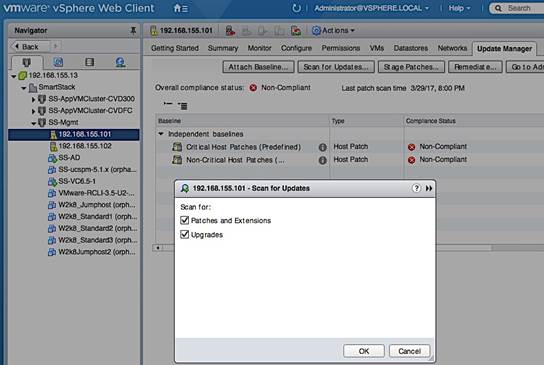Click the enter maintenance mode host icon
Screen dimensions: 544x365
[230, 31]
